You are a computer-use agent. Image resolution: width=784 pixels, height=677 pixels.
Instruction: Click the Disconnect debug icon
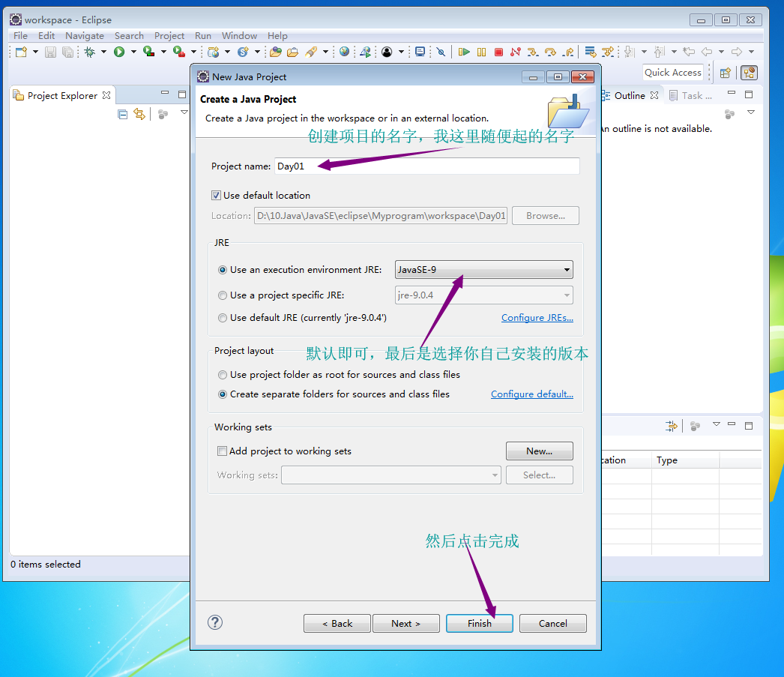(x=516, y=52)
